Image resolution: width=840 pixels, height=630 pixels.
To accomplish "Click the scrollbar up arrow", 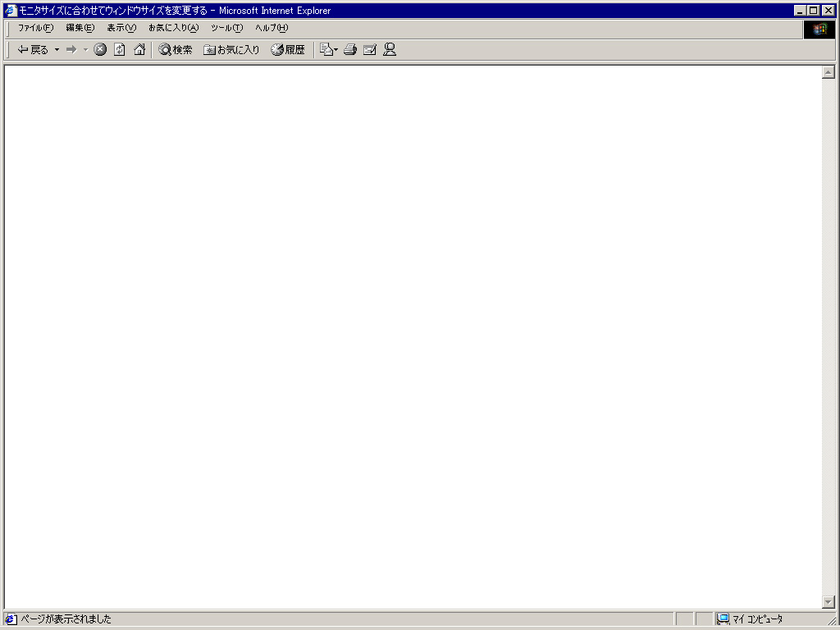I will tap(829, 72).
